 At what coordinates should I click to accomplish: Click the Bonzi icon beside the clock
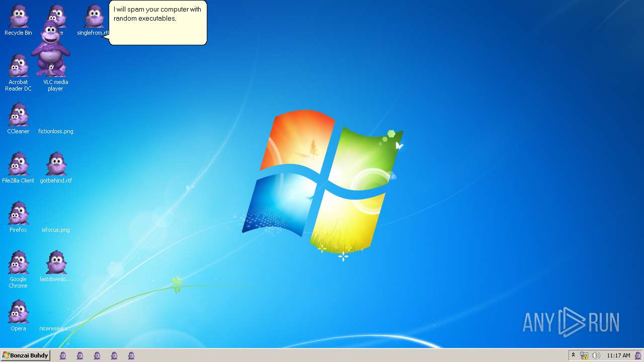[x=638, y=355]
